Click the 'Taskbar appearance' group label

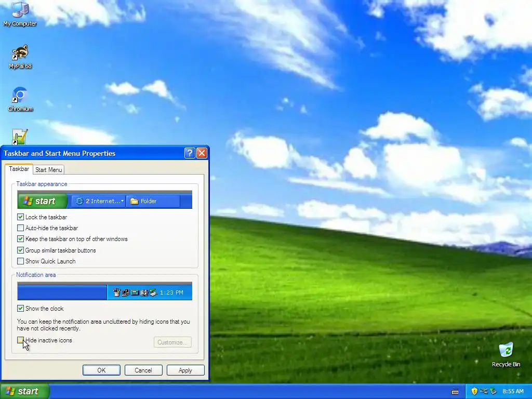(x=42, y=184)
